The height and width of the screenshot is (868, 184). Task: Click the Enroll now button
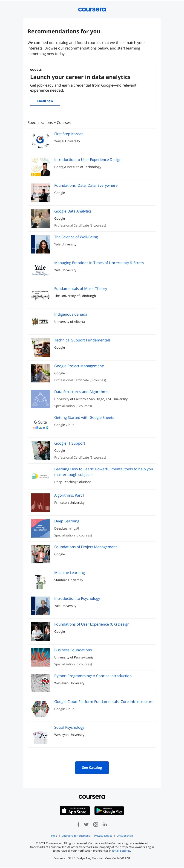point(45,101)
